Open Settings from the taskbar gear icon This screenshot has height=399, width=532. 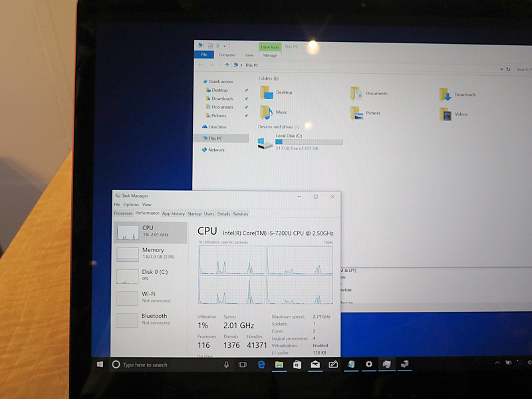(x=368, y=364)
